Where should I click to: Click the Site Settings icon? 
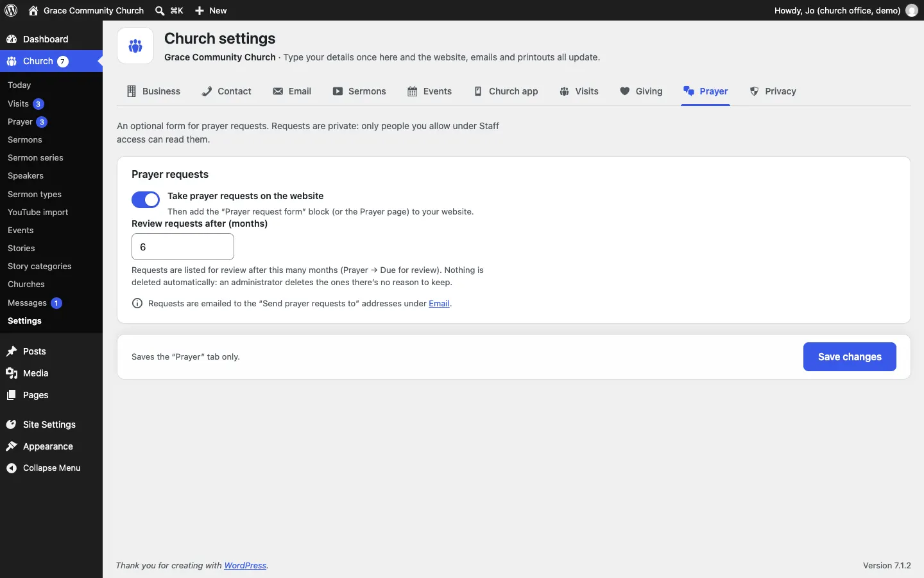coord(12,425)
